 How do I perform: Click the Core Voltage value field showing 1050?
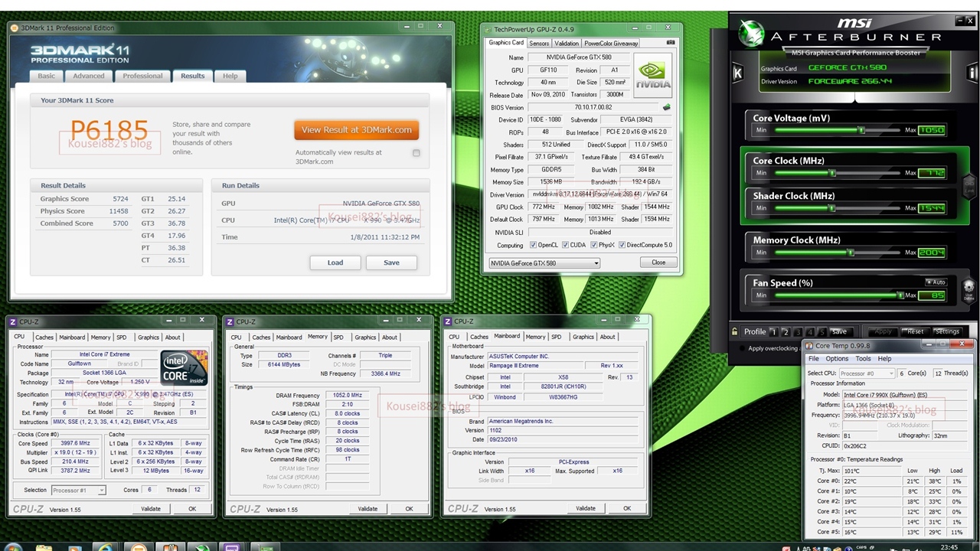pos(932,130)
